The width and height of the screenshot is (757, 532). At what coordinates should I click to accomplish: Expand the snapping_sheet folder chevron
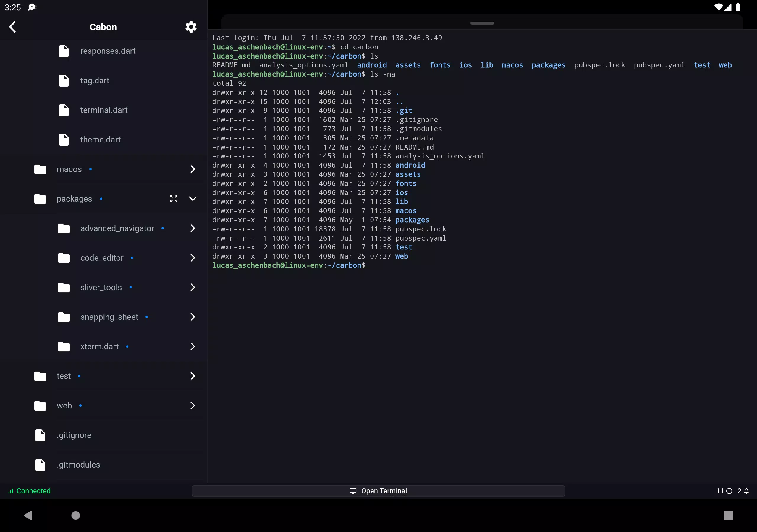coord(193,317)
